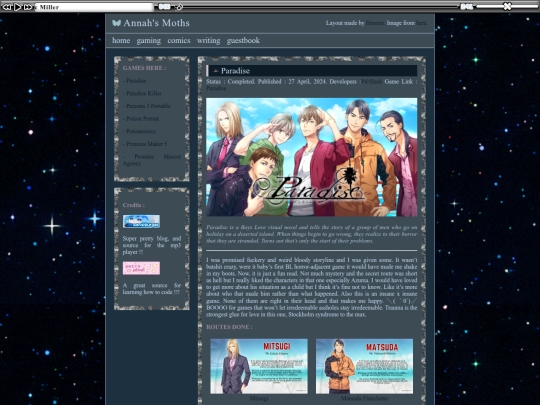The image size is (540, 405).
Task: Open the Annah's Moths site title
Action: pos(156,23)
